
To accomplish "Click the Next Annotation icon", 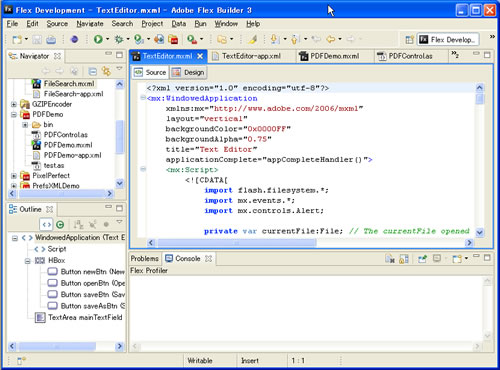I will point(275,39).
